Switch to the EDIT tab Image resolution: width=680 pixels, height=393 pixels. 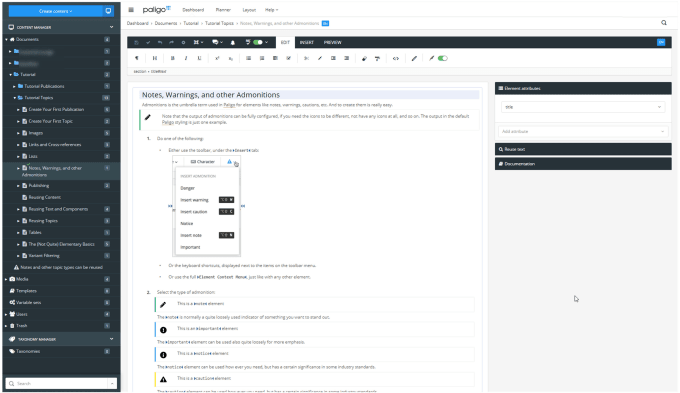click(x=285, y=43)
